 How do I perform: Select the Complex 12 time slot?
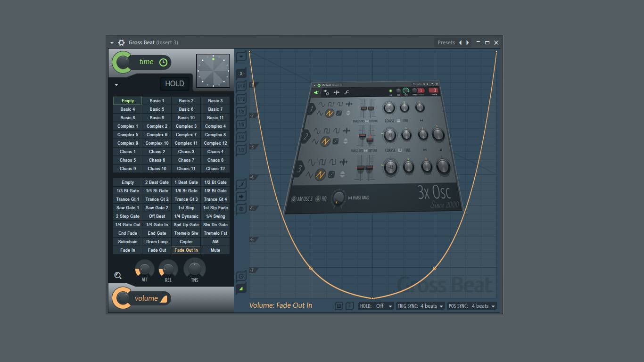(215, 143)
